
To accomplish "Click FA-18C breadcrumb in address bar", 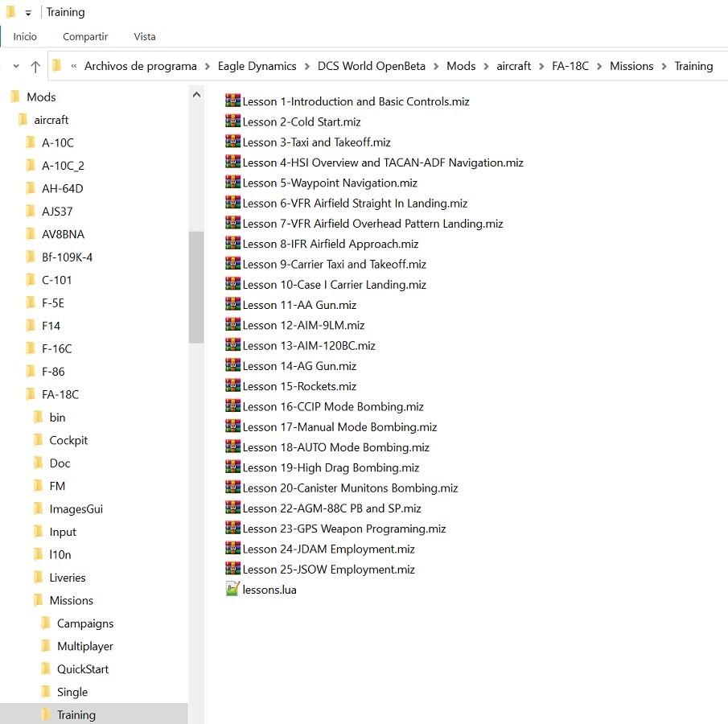I will coord(570,66).
